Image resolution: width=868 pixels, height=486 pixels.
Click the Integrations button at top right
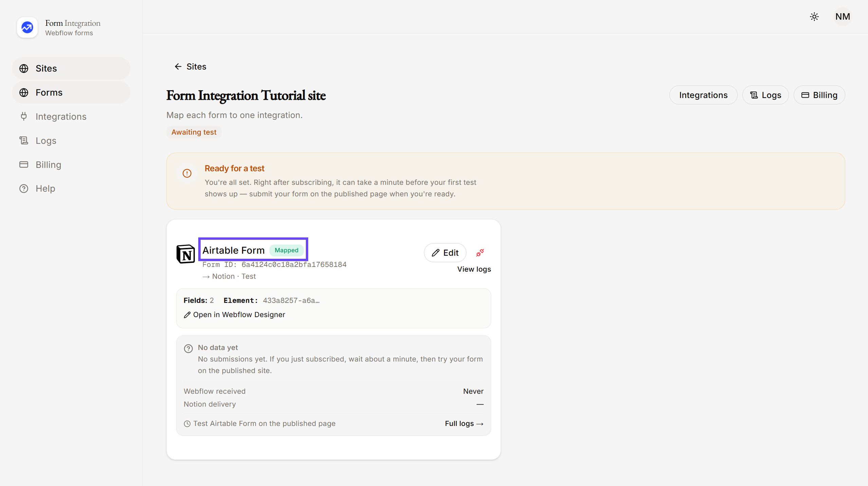click(x=703, y=95)
